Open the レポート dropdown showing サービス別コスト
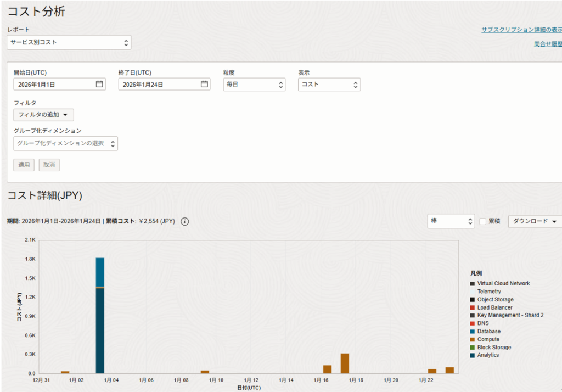 69,42
